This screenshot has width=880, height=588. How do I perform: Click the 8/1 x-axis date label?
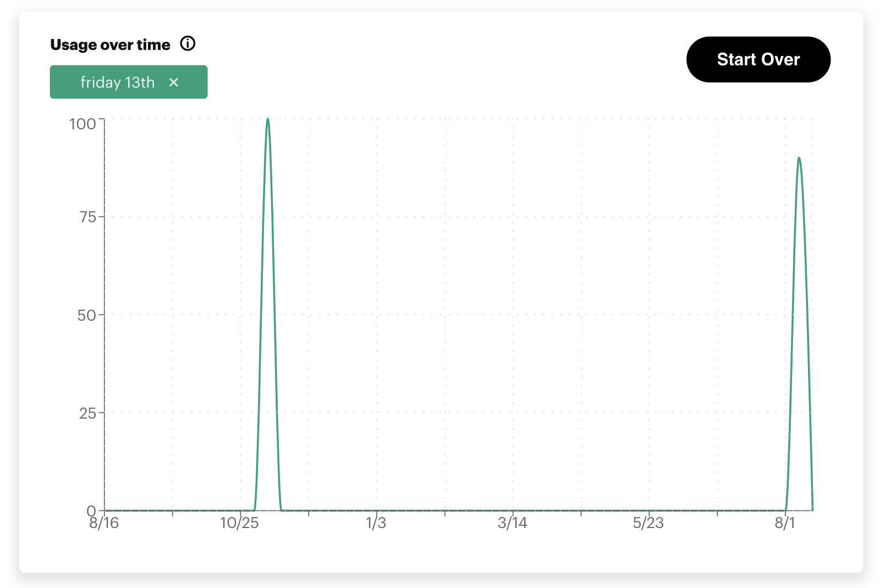785,523
